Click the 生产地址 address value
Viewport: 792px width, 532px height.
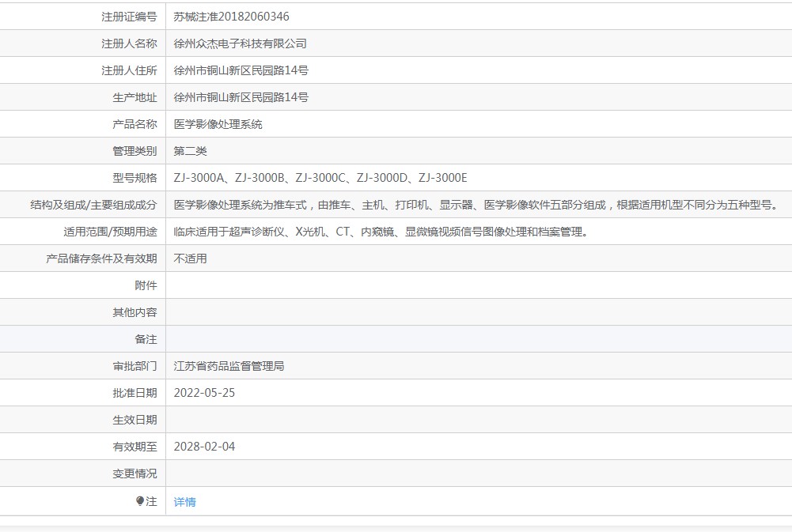(241, 97)
